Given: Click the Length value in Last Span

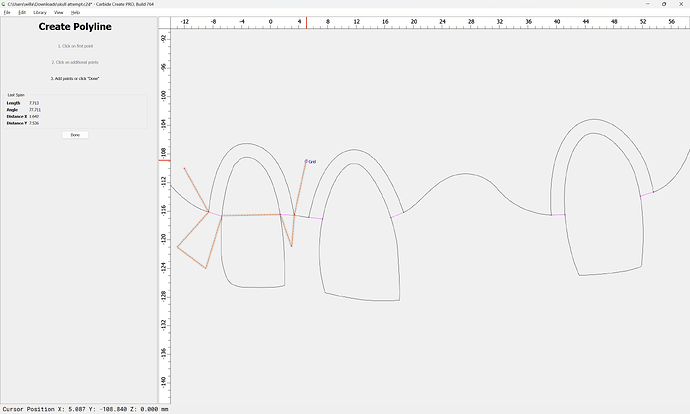Looking at the screenshot, I should pos(34,103).
